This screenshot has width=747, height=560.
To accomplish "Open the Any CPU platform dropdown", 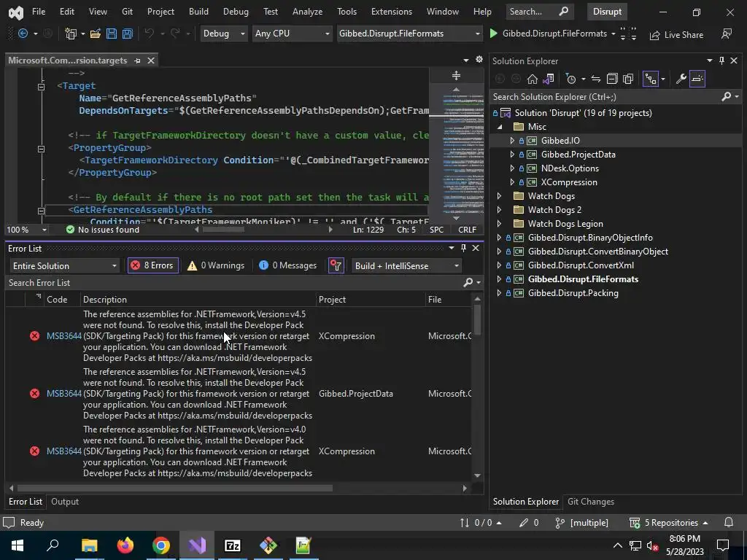I will coord(292,34).
